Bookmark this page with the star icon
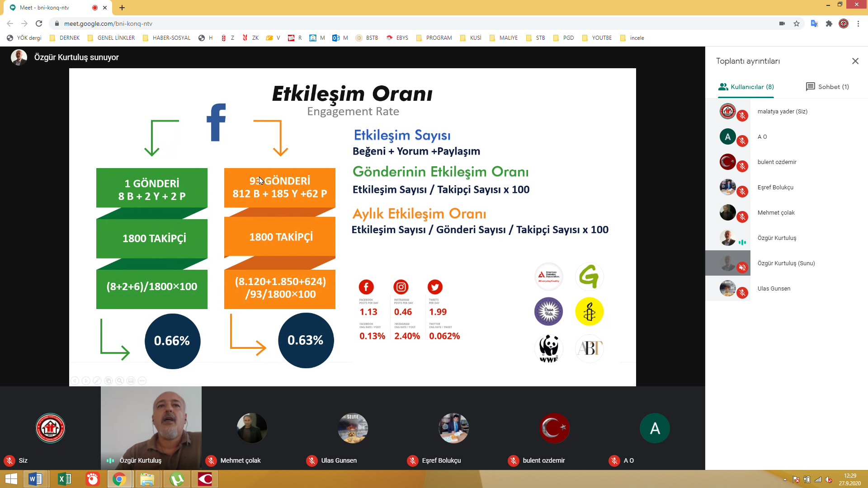The image size is (868, 488). (797, 23)
